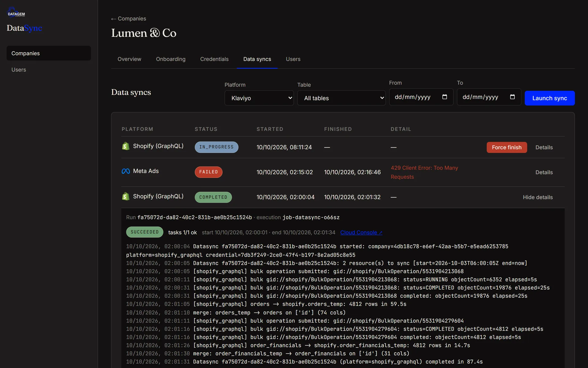Select the Data syncs tab

[257, 59]
